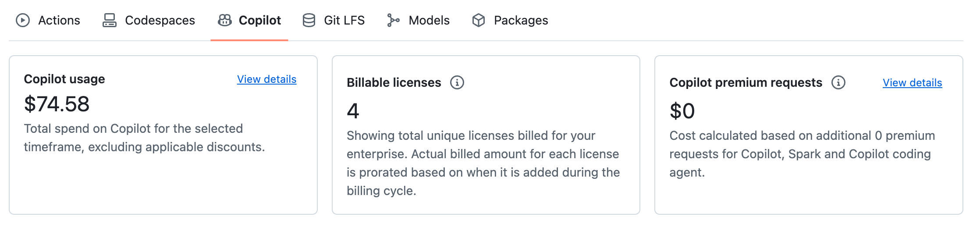Click the $74.58 Copilot usage amount

point(57,104)
